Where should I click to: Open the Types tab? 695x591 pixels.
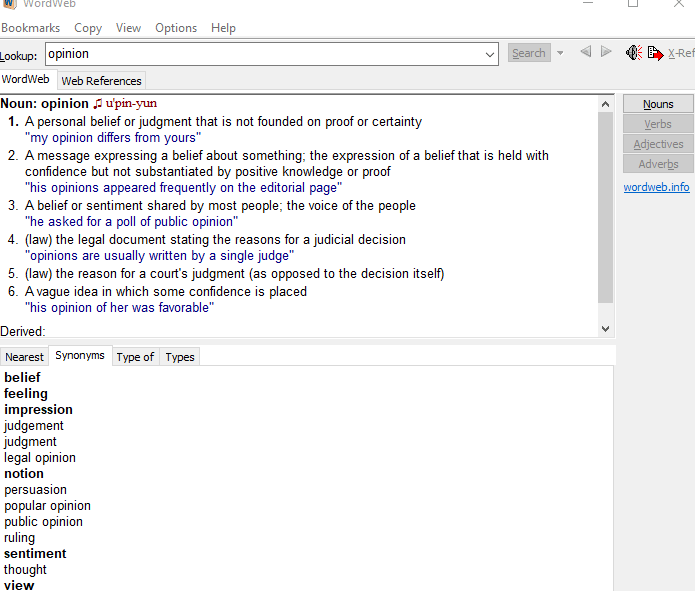tap(180, 357)
